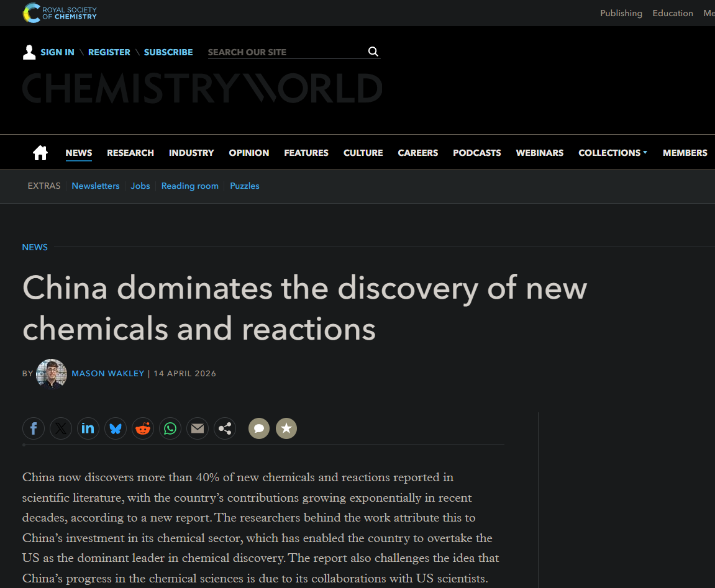Open the Newsletters extras link

point(95,186)
